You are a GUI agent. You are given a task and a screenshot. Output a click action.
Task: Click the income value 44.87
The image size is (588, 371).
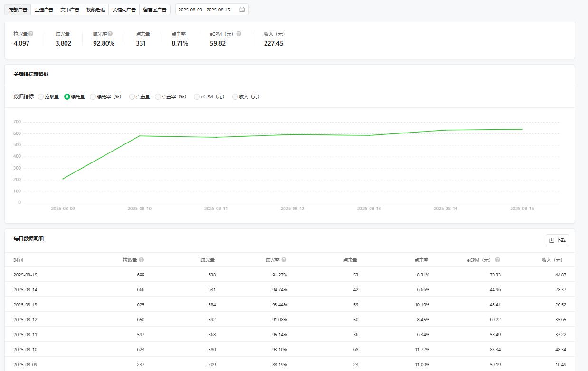560,275
